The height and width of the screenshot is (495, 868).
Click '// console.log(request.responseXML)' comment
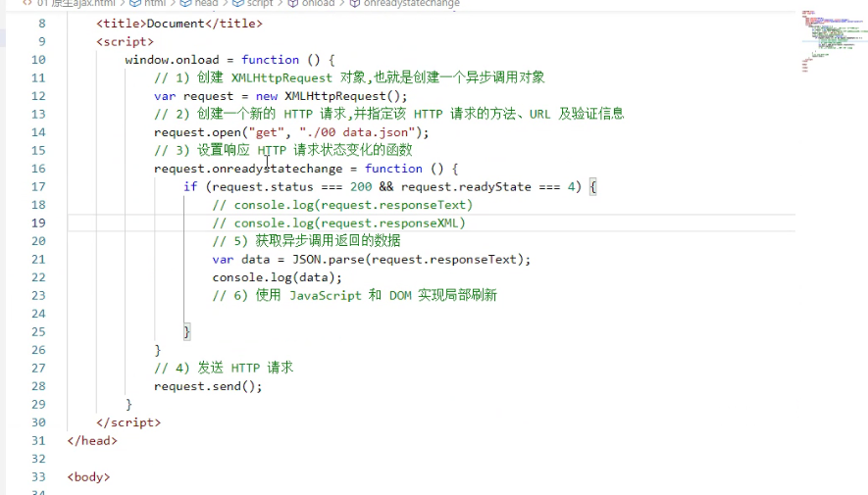(x=338, y=223)
